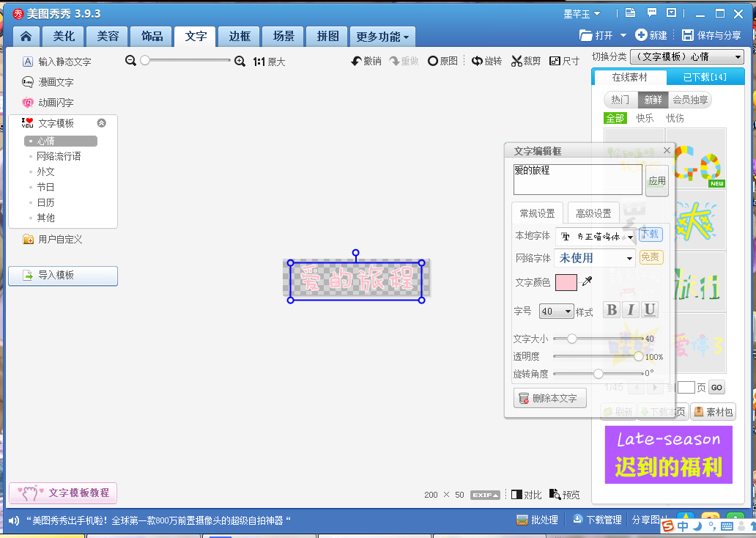Switch to the 拼图 tab
The image size is (756, 538).
click(x=327, y=36)
